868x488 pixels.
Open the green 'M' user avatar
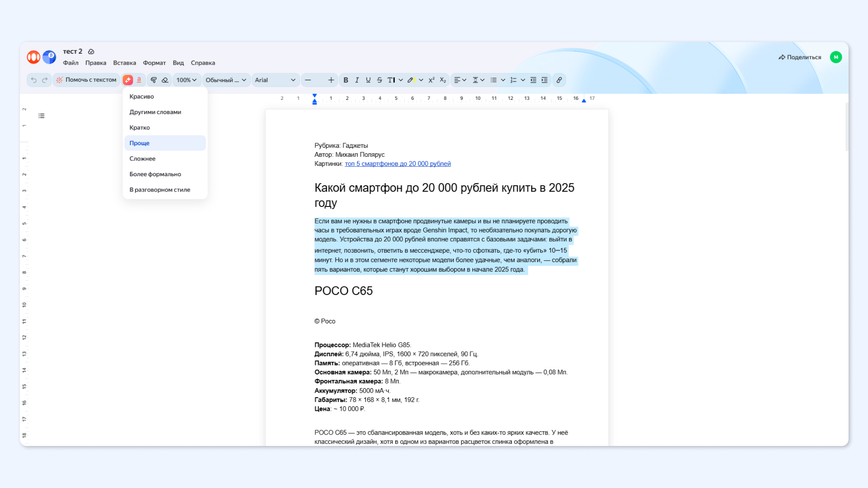coord(836,57)
